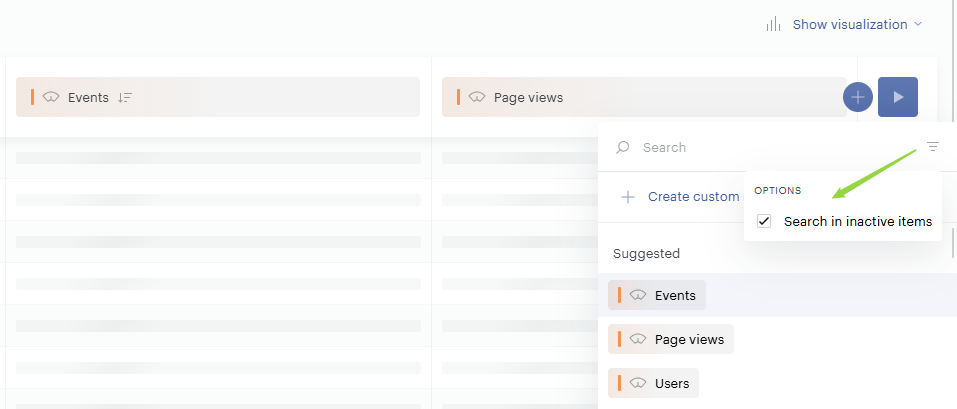957x409 pixels.
Task: Click the metric icon in Page views header
Action: click(477, 97)
